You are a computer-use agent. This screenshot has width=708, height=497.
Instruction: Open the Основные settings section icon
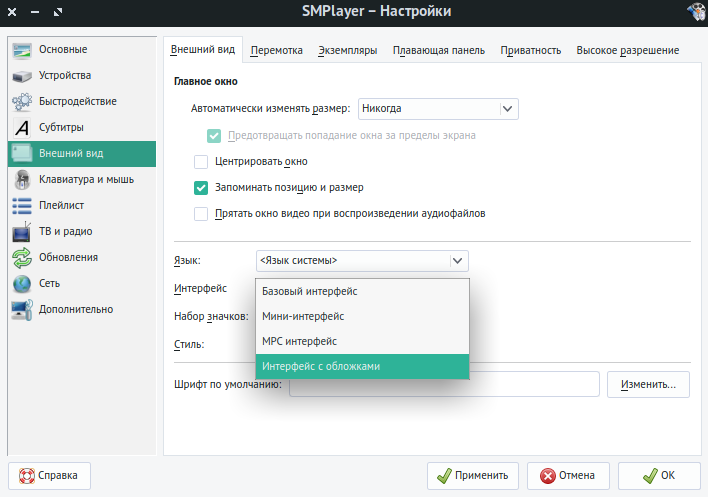(22, 50)
